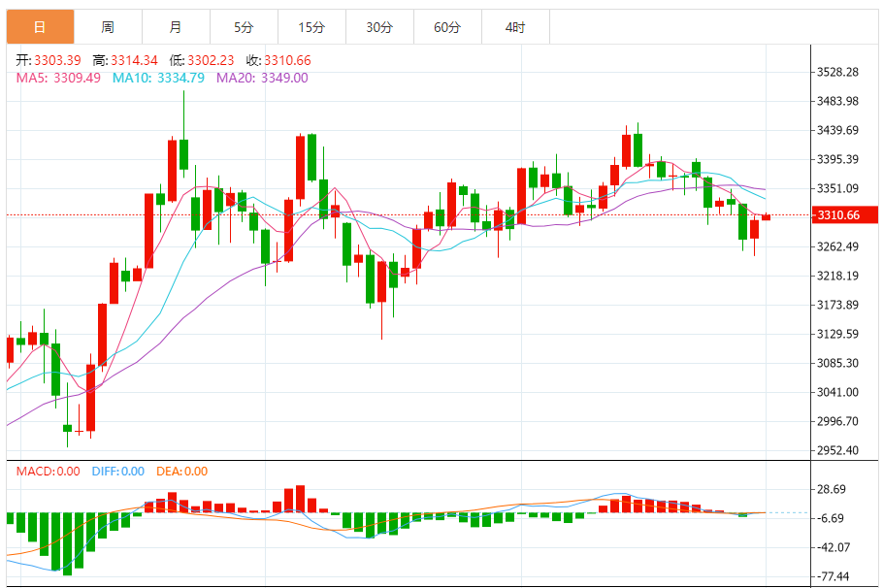Click the MA20: 3349.00 indicator label
Viewport: 883px width, 588px height.
click(262, 78)
